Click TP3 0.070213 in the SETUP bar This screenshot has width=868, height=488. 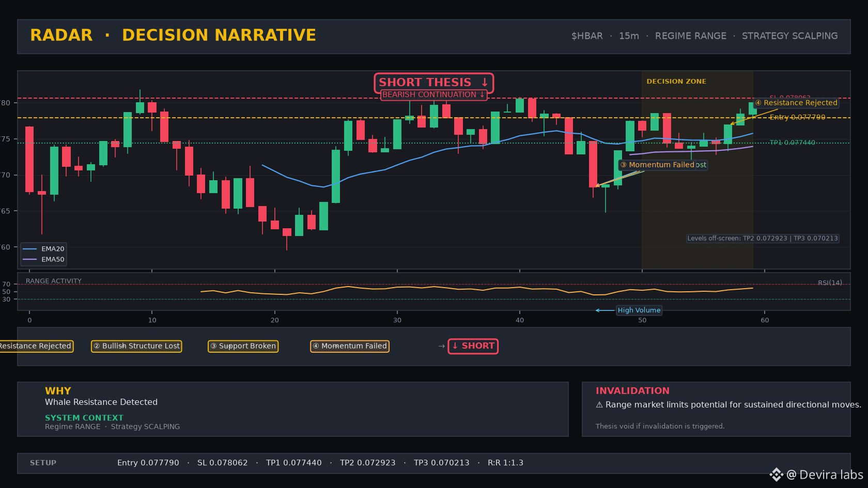click(442, 463)
